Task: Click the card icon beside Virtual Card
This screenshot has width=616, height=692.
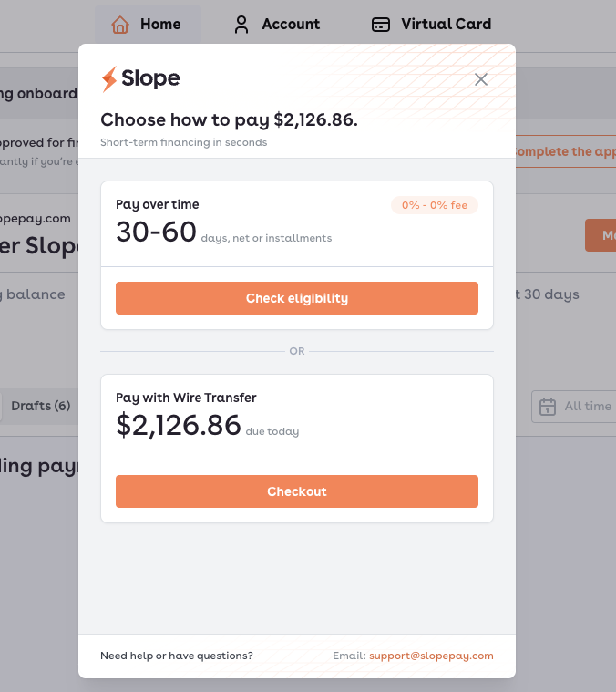Action: (382, 25)
